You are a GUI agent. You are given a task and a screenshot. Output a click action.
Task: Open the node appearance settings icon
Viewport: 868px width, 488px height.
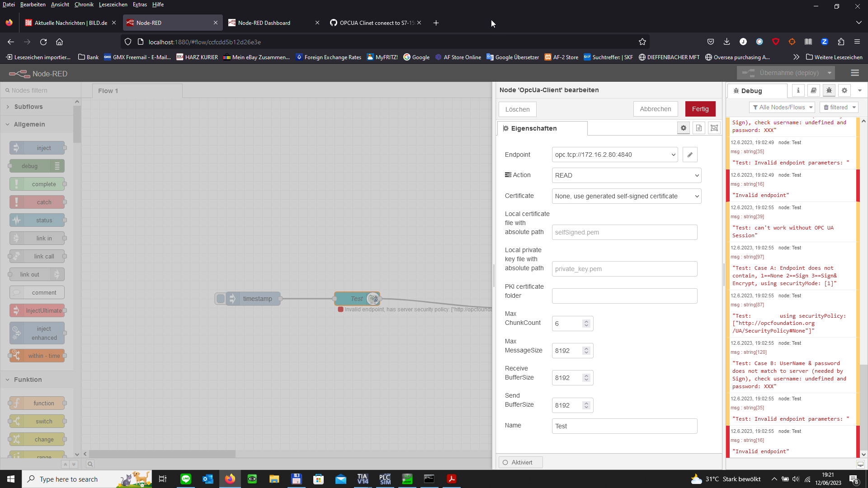[x=714, y=128]
